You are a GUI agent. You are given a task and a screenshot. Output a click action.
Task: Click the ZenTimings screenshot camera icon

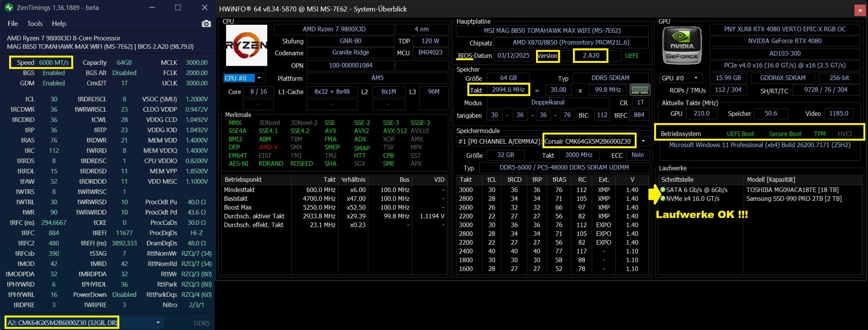tap(206, 24)
